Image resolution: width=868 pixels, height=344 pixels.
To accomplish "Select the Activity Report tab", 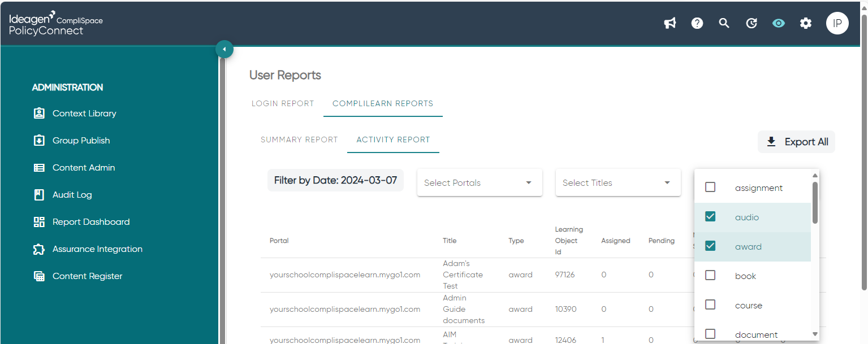I will pos(393,140).
